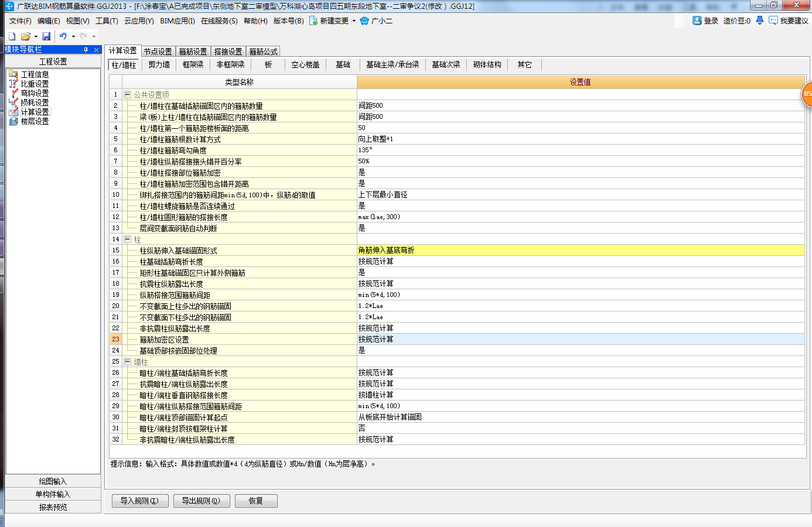Switch to the 箍筋公式 tab
Image resolution: width=812 pixels, height=527 pixels.
[264, 52]
